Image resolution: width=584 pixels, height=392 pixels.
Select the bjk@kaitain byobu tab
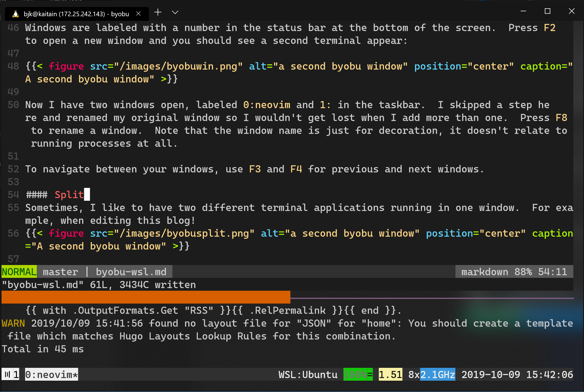(76, 14)
